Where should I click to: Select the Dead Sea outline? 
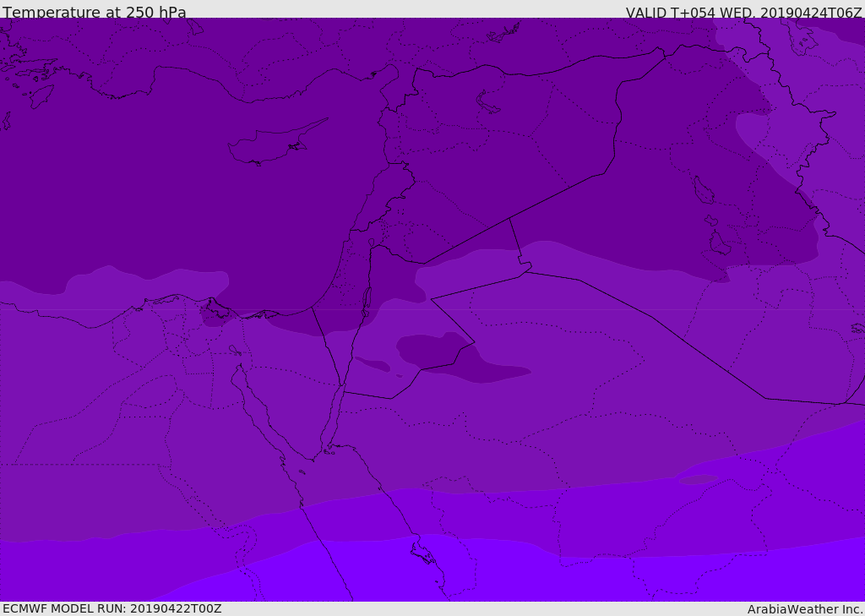pyautogui.click(x=367, y=298)
